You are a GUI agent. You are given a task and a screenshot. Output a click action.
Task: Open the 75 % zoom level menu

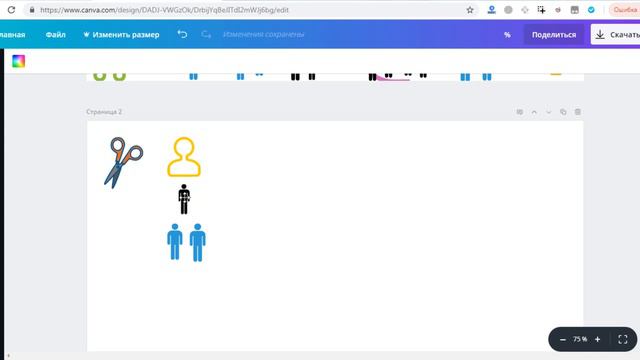pos(580,339)
